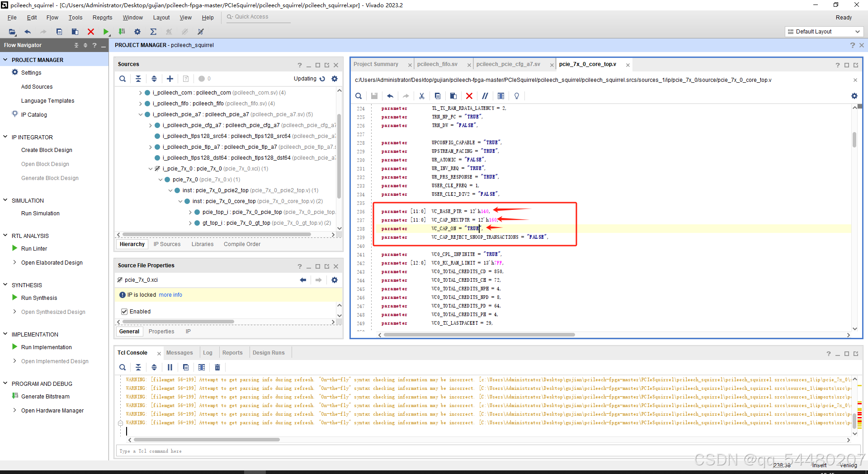The width and height of the screenshot is (868, 474).
Task: Collapse the PROJECT MANAGER section
Action: [x=5, y=60]
